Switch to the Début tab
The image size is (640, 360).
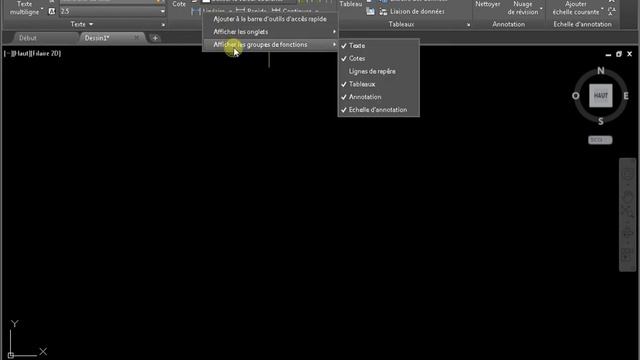click(x=28, y=38)
